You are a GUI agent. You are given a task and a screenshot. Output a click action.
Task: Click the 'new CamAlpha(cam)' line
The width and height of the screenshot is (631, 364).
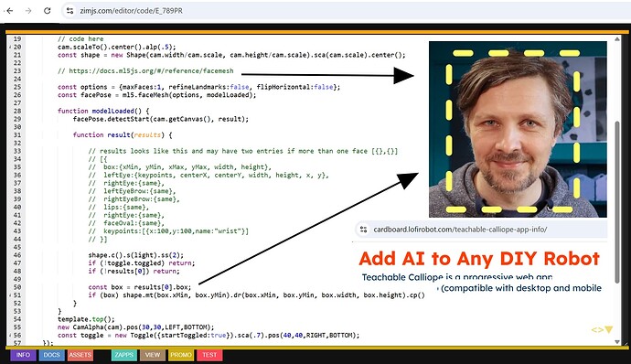(136, 327)
